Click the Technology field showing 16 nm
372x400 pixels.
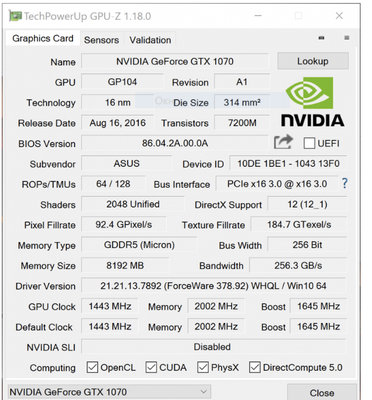(118, 102)
